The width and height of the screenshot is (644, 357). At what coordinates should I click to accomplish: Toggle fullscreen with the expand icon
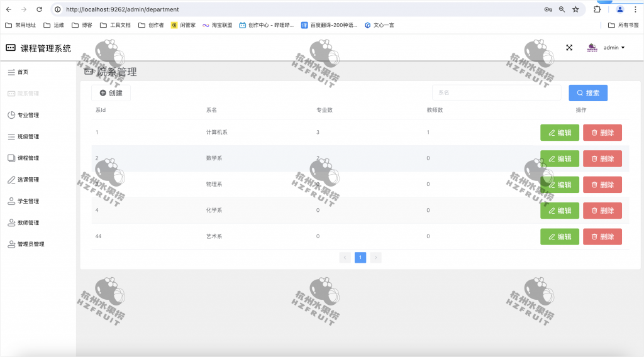(569, 48)
